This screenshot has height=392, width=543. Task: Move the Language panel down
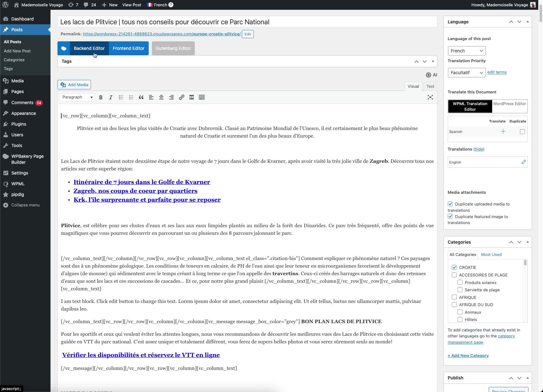coord(519,22)
